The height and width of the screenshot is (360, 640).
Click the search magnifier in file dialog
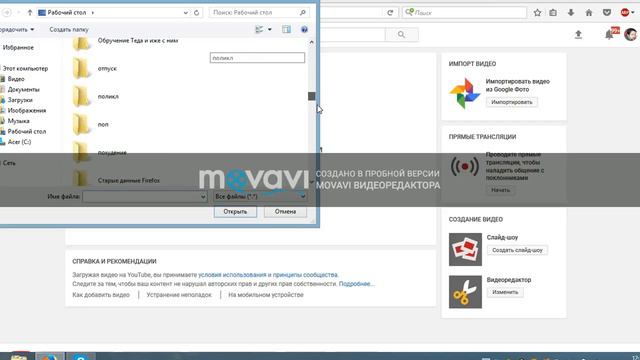pyautogui.click(x=302, y=13)
